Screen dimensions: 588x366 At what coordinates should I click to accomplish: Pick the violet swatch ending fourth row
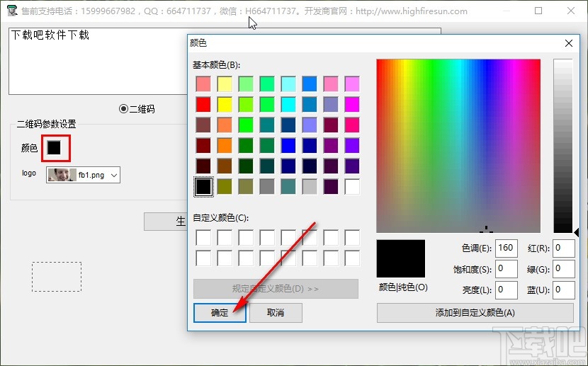coord(352,146)
